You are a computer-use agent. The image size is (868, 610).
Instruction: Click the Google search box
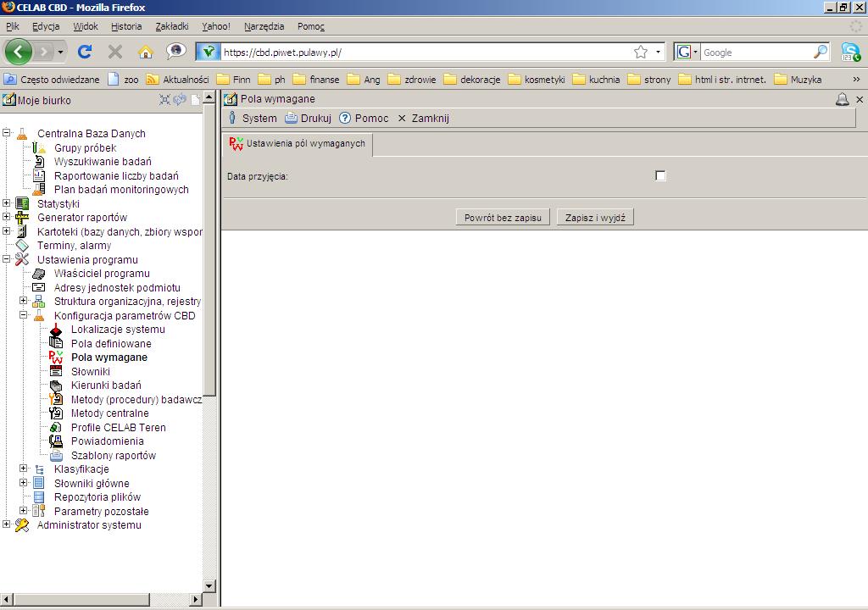point(756,52)
